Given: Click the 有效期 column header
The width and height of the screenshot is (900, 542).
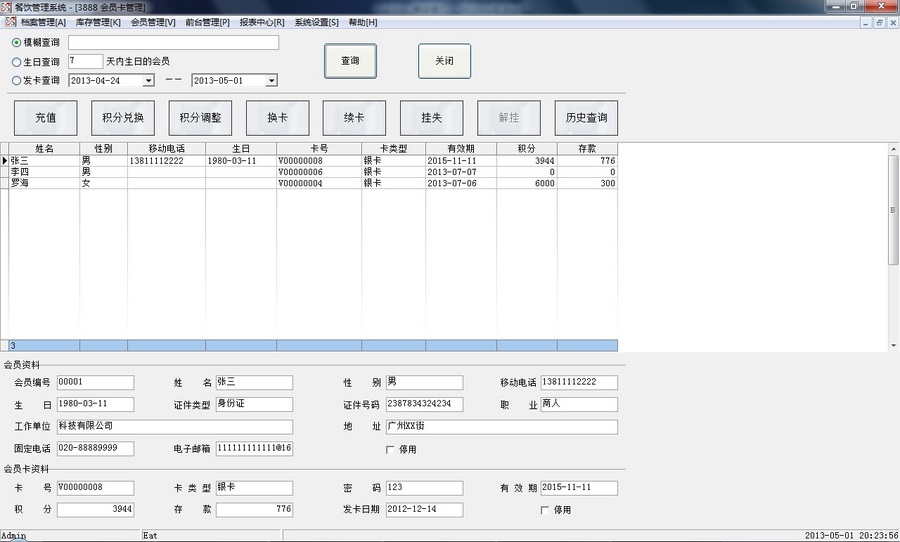Looking at the screenshot, I should 461,149.
